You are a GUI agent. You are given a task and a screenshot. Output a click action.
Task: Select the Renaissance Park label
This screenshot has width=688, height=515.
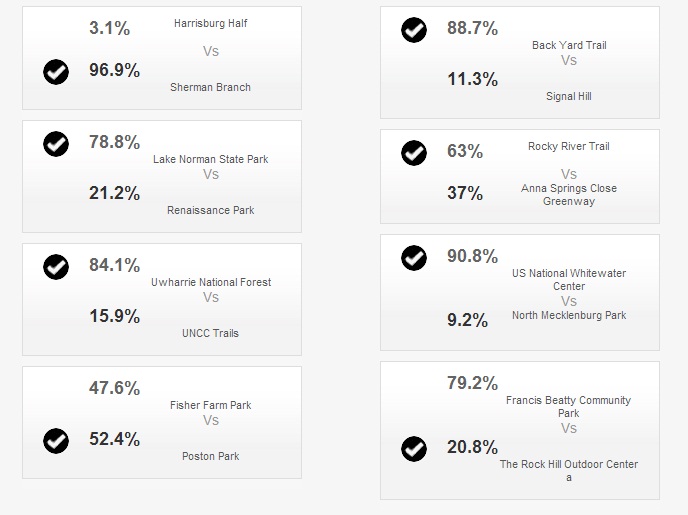coord(211,210)
